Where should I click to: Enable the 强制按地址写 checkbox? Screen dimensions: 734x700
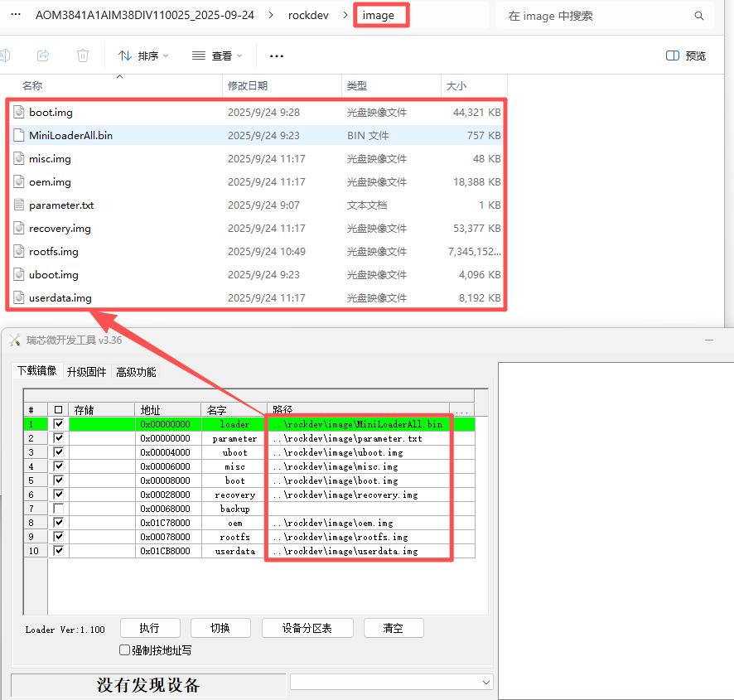125,650
